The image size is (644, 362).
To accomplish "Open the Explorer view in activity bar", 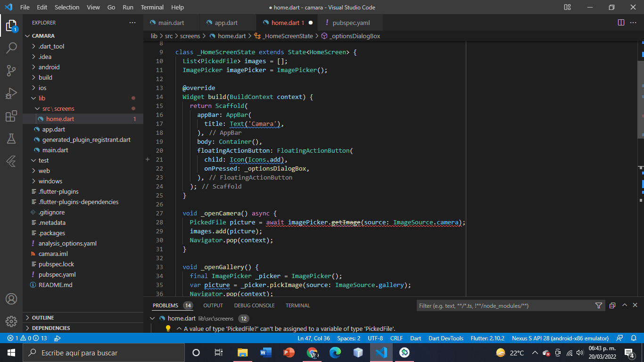I will (x=11, y=25).
